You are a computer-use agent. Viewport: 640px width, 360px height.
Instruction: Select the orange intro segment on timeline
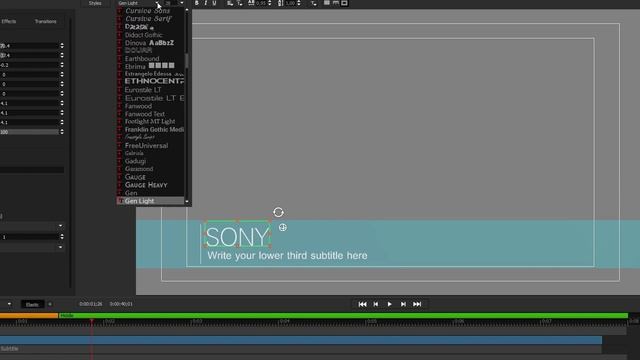[29, 316]
